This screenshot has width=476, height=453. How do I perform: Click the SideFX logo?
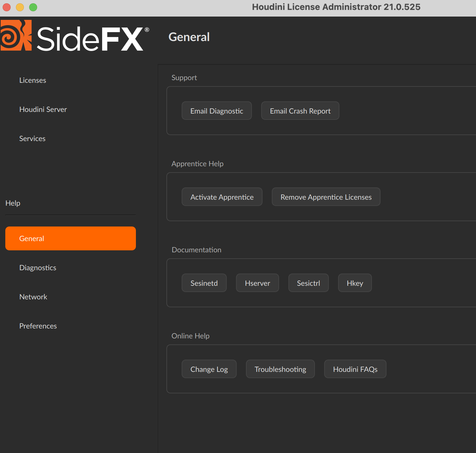[x=75, y=36]
